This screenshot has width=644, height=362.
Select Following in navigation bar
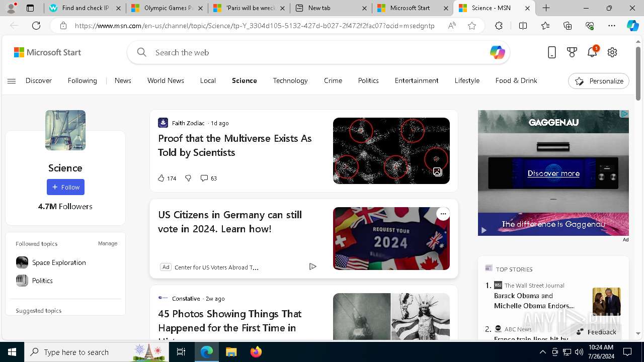click(x=83, y=80)
